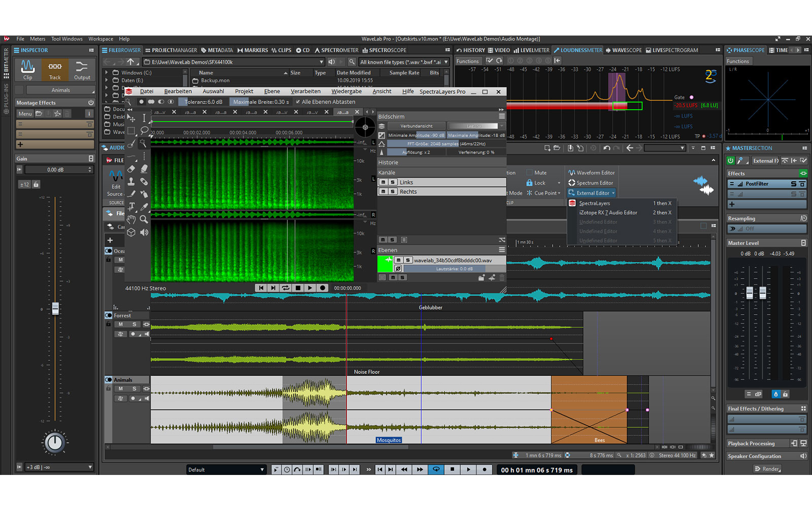Click the main transport record button
This screenshot has width=812, height=511.
485,469
